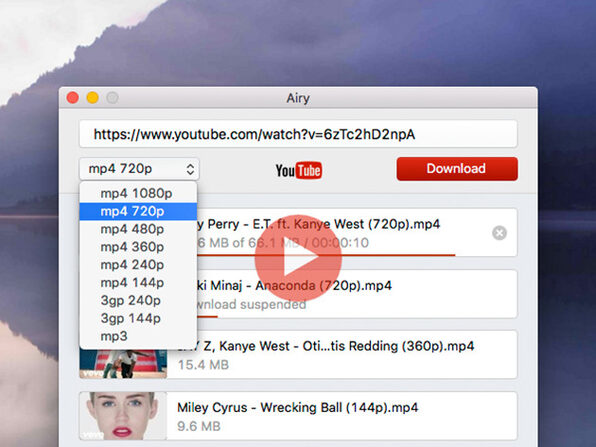Open the Miley Cyrus Wrecking Ball thumbnail
Image resolution: width=596 pixels, height=447 pixels.
tap(123, 416)
